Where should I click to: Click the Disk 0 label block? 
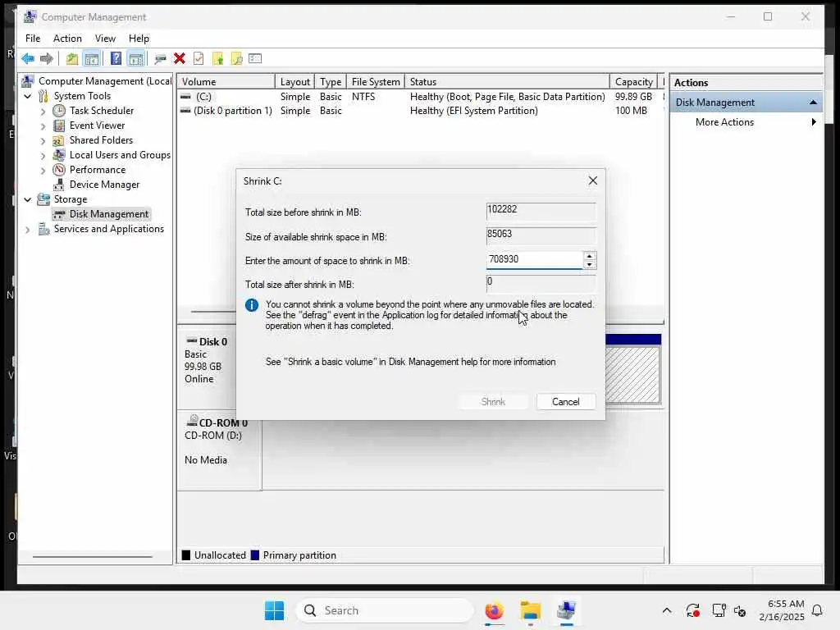pos(208,367)
